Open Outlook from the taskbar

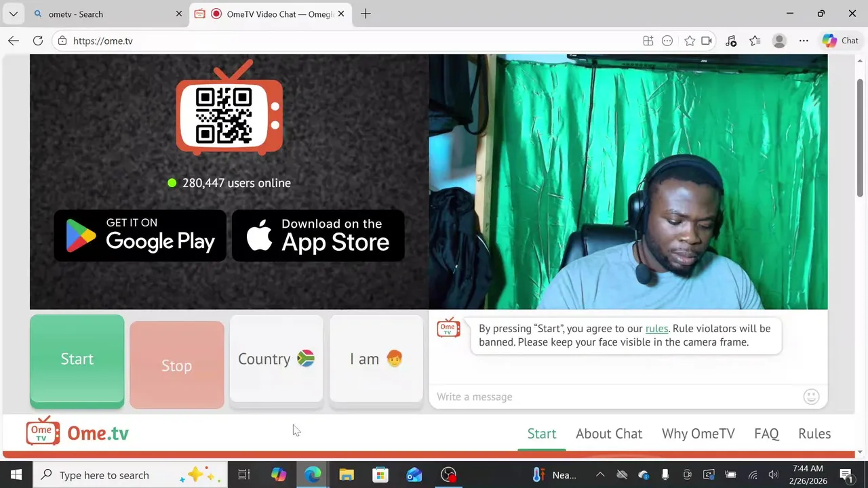click(x=414, y=474)
